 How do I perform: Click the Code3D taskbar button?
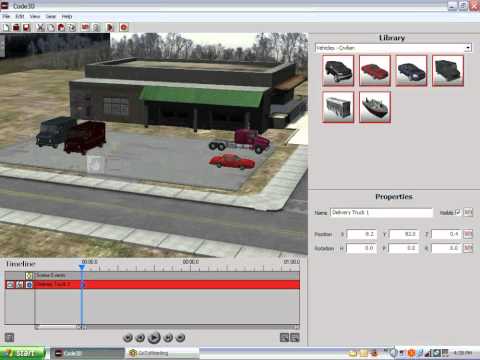[87, 353]
